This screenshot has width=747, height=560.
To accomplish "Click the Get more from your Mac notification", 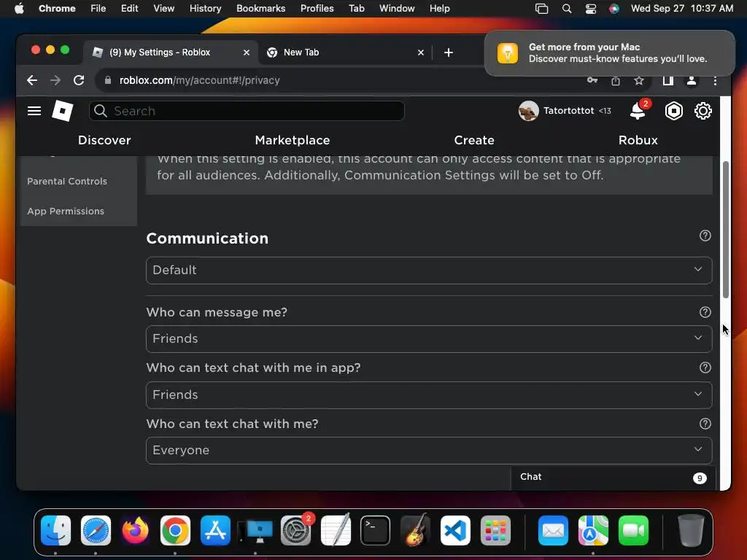I will (x=609, y=52).
